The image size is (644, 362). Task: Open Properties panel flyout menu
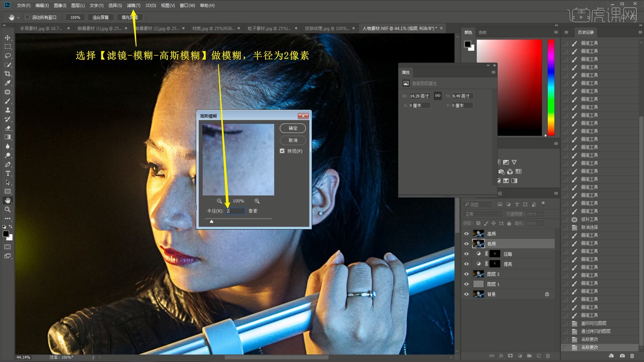(493, 72)
